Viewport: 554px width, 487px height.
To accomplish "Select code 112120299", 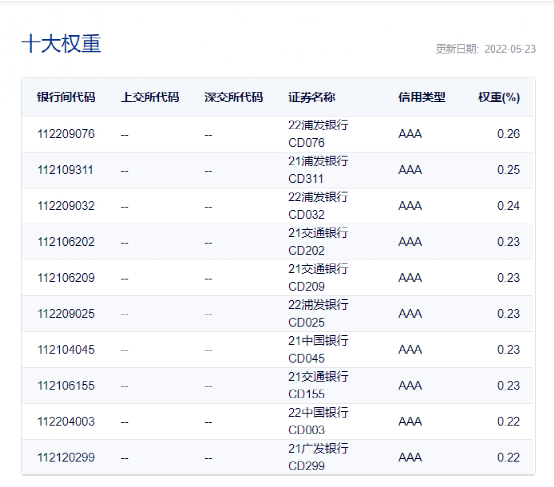I will point(66,458).
